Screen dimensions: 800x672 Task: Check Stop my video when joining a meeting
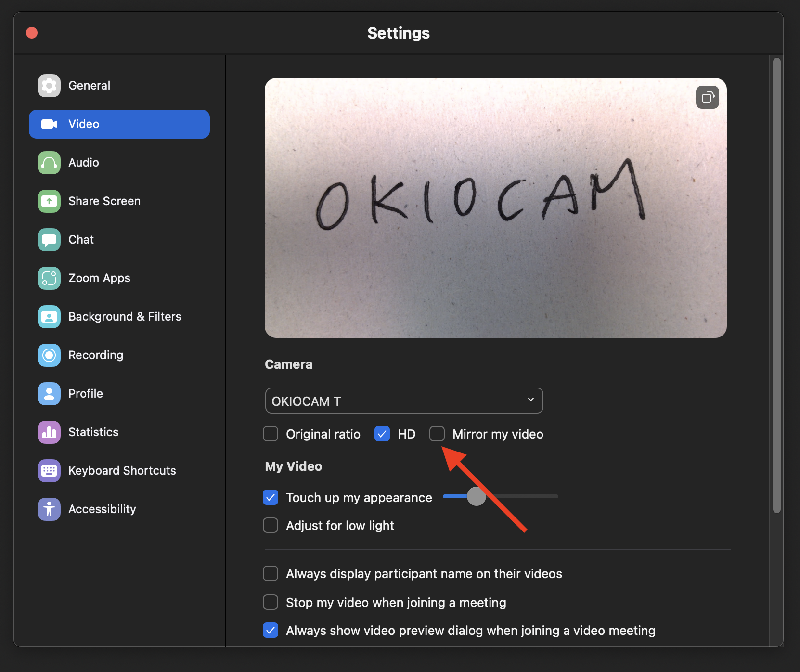coord(271,602)
